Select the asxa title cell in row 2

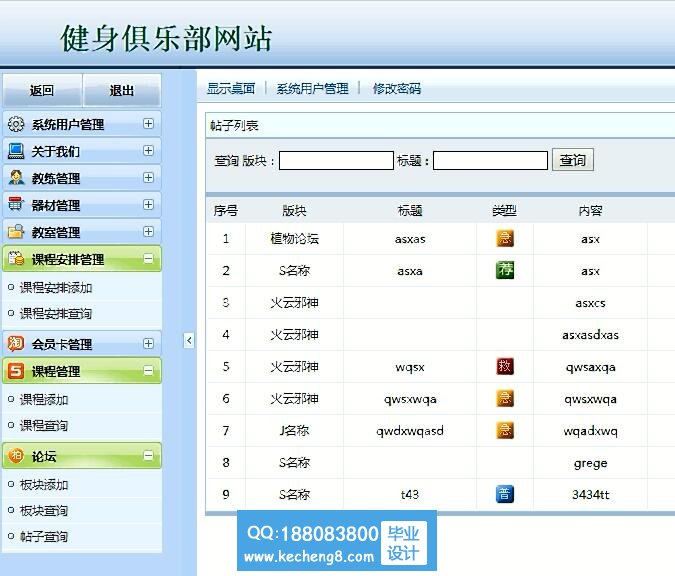point(410,271)
